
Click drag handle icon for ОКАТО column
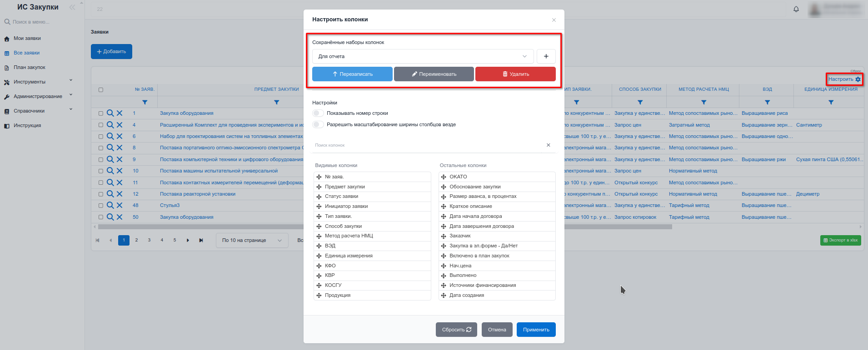(x=444, y=177)
